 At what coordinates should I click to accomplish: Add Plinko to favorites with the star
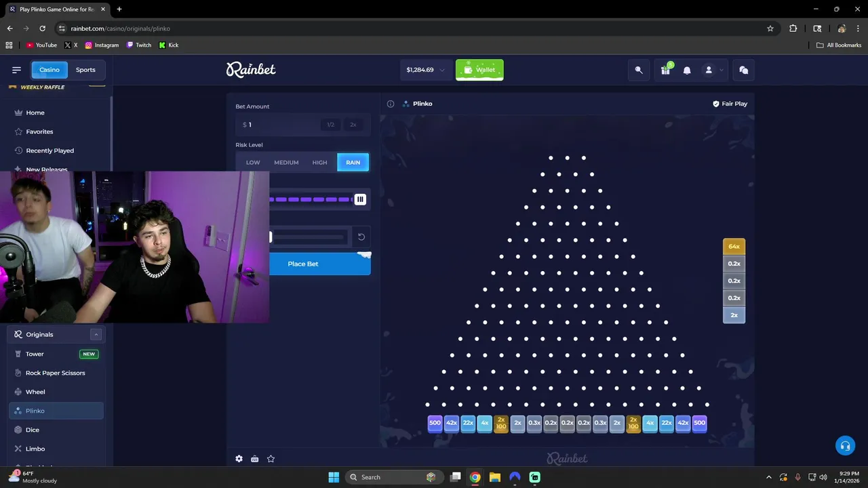tap(271, 459)
